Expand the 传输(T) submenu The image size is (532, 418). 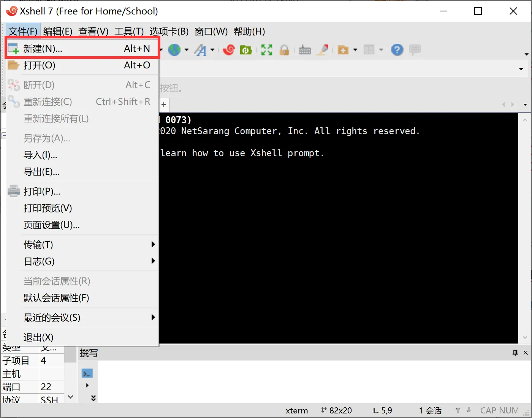[x=153, y=244]
